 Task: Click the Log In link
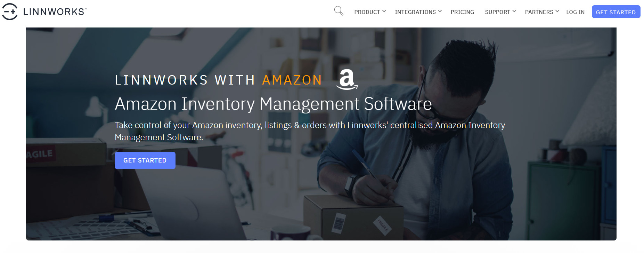[575, 12]
